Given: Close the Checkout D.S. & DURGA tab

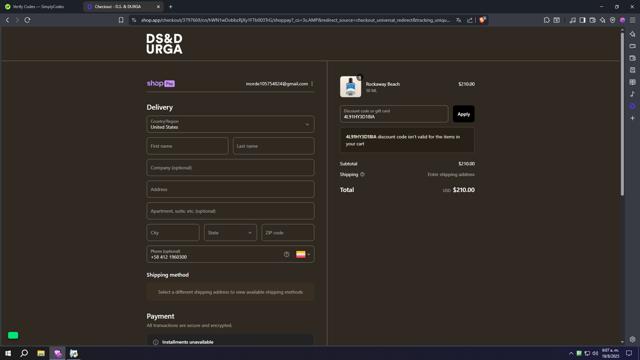Looking at the screenshot, I should click(158, 7).
